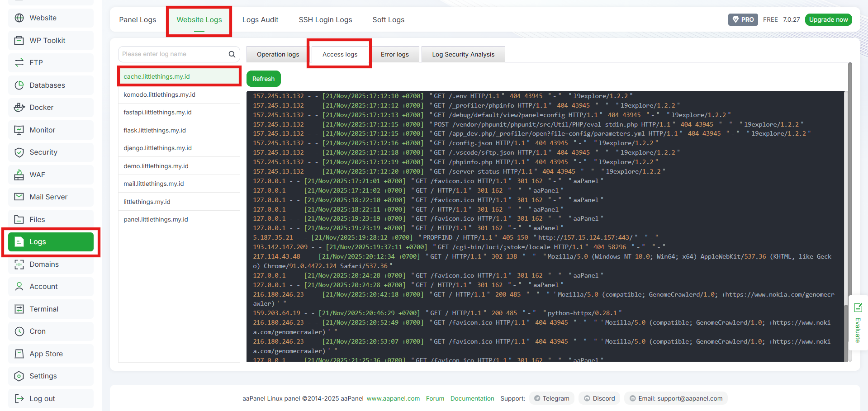Select komodo.littlethings.my.id site
868x411 pixels.
tap(179, 94)
